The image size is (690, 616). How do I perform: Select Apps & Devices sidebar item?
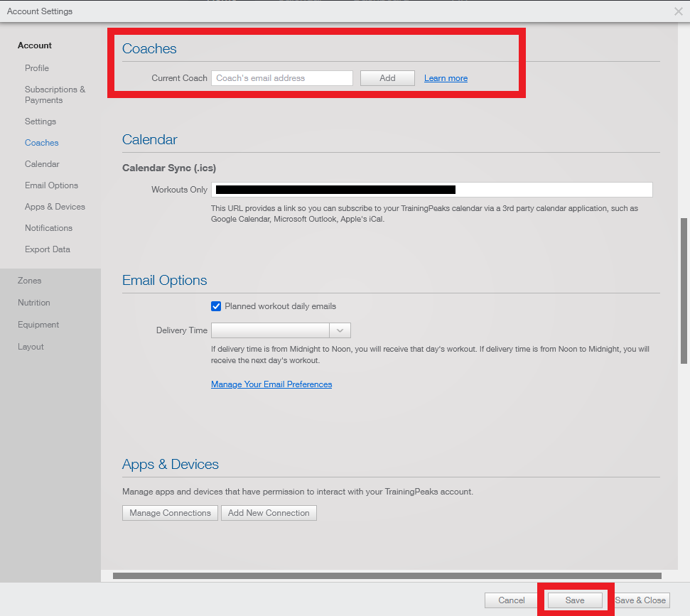(55, 207)
